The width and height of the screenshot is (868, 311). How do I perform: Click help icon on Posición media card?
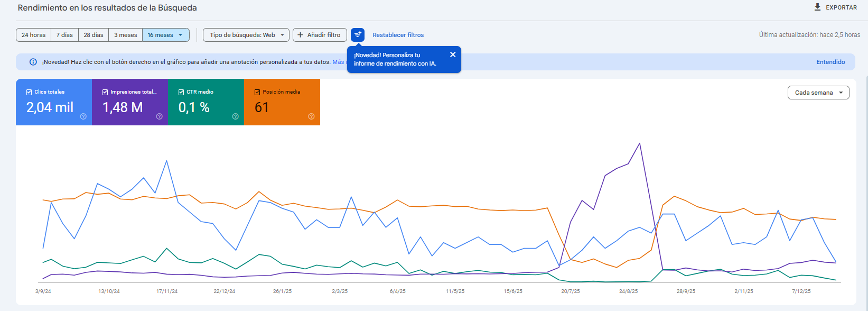click(x=311, y=116)
